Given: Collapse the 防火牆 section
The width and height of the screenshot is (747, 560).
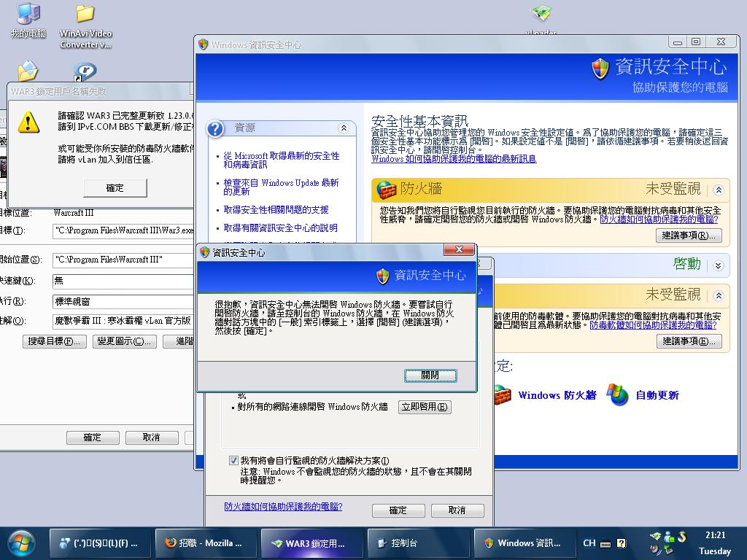Looking at the screenshot, I should pos(719,190).
